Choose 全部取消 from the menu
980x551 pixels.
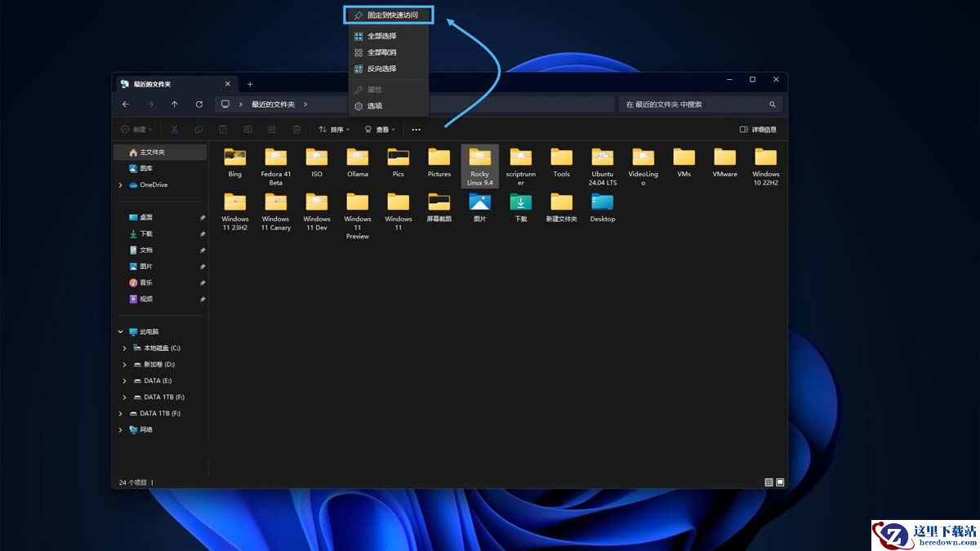[x=388, y=52]
